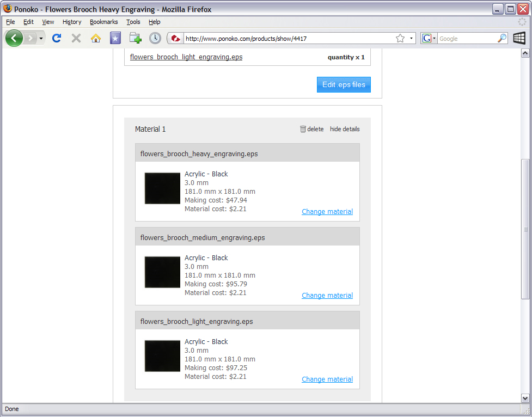Open the Google search engine dropdown

pyautogui.click(x=434, y=38)
